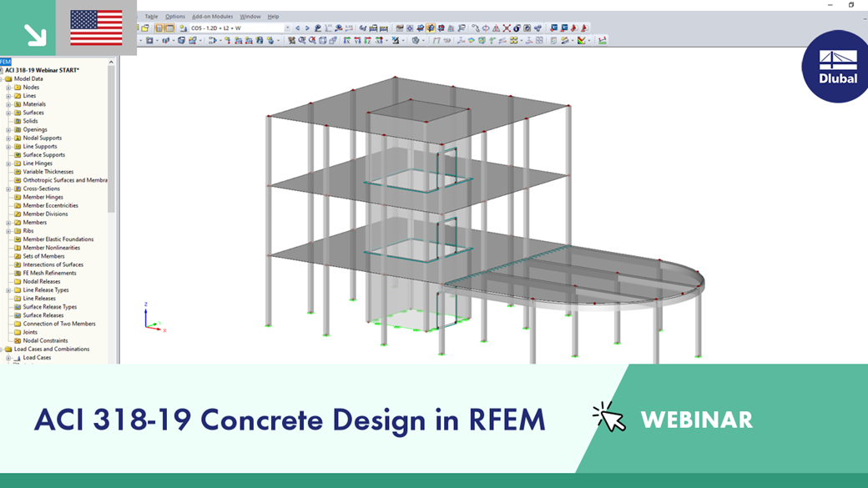
Task: Click the navigator vertical scrollbar thumb
Action: point(111,138)
